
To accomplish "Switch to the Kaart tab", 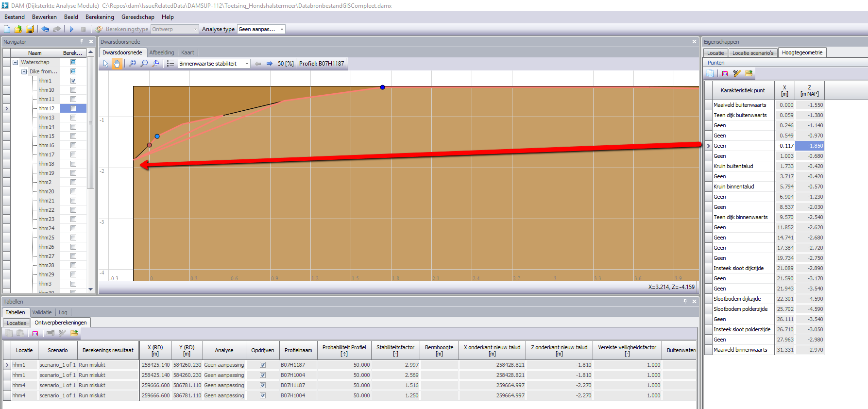I will (x=187, y=52).
